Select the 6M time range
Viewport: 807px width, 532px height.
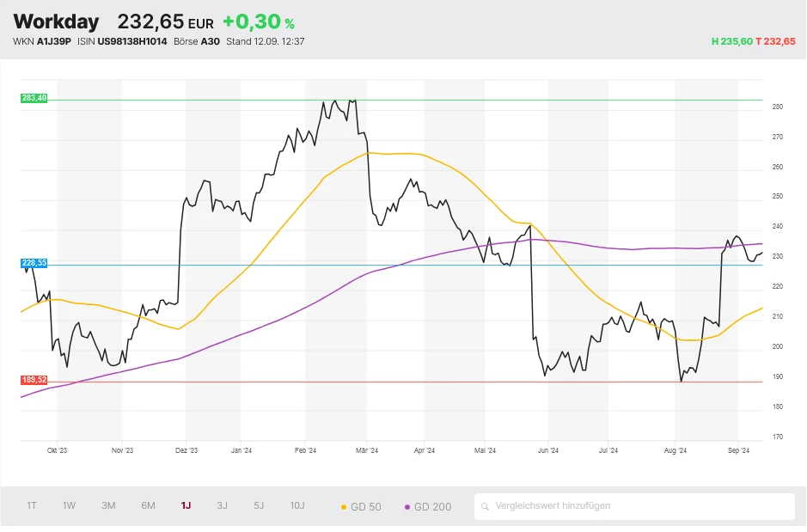[149, 505]
